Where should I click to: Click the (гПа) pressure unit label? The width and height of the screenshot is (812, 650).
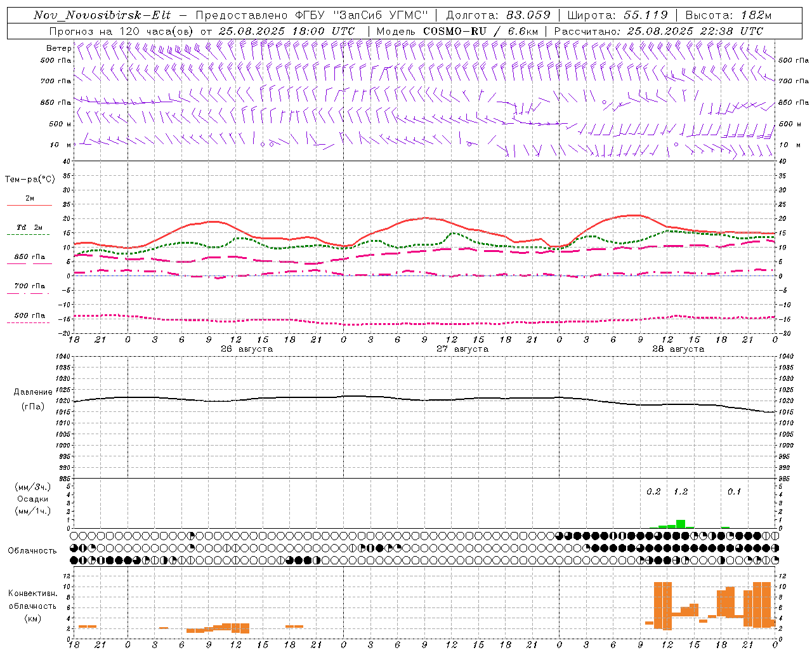(x=33, y=407)
